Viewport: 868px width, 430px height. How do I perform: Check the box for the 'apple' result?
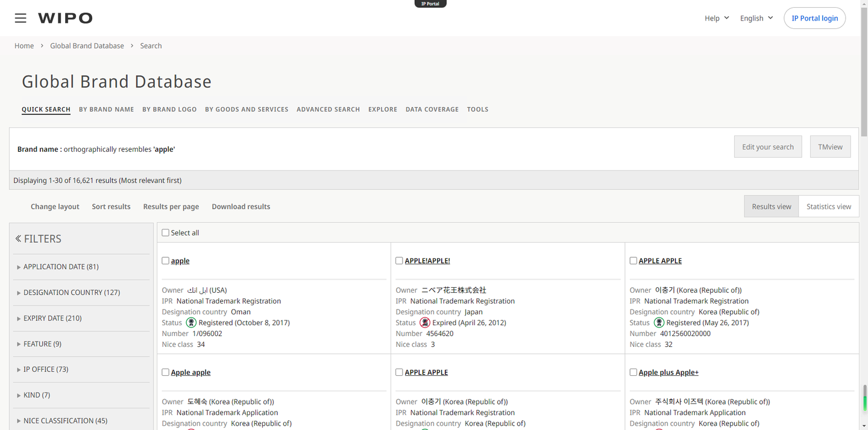[x=166, y=261]
